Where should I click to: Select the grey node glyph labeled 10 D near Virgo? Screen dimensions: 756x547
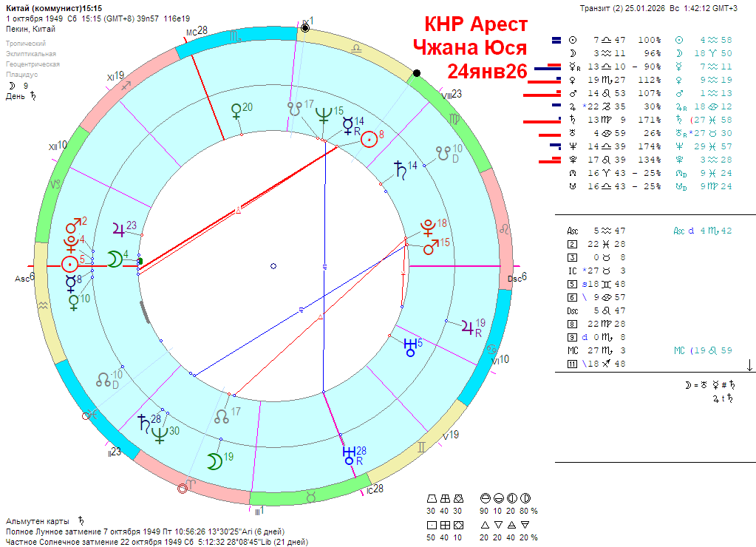[x=443, y=154]
